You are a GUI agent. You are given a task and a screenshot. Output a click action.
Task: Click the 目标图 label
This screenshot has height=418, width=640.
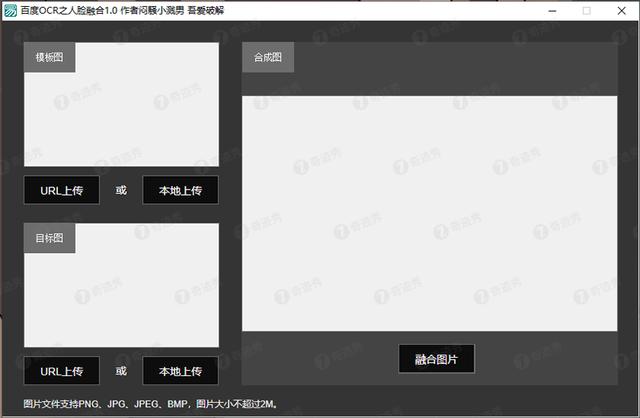click(x=49, y=238)
